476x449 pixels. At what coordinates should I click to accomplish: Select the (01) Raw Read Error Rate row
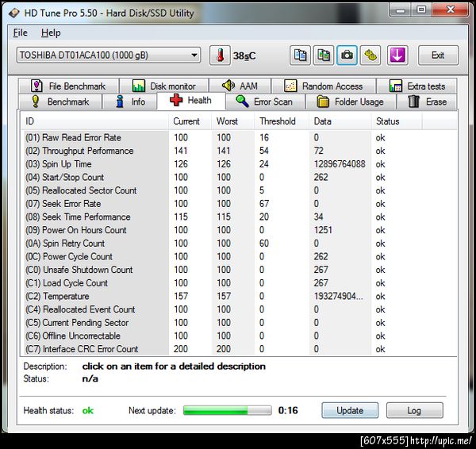click(238, 137)
